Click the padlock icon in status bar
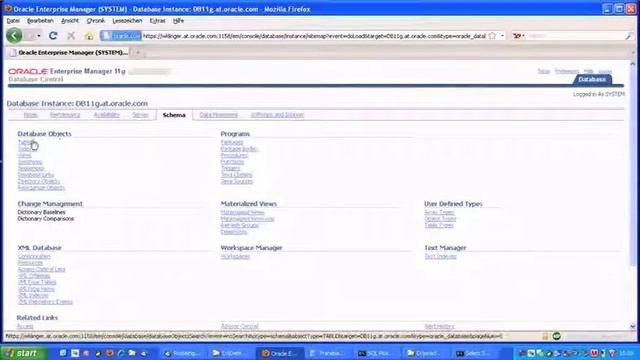Image resolution: width=640 pixels, height=360 pixels. point(545,336)
